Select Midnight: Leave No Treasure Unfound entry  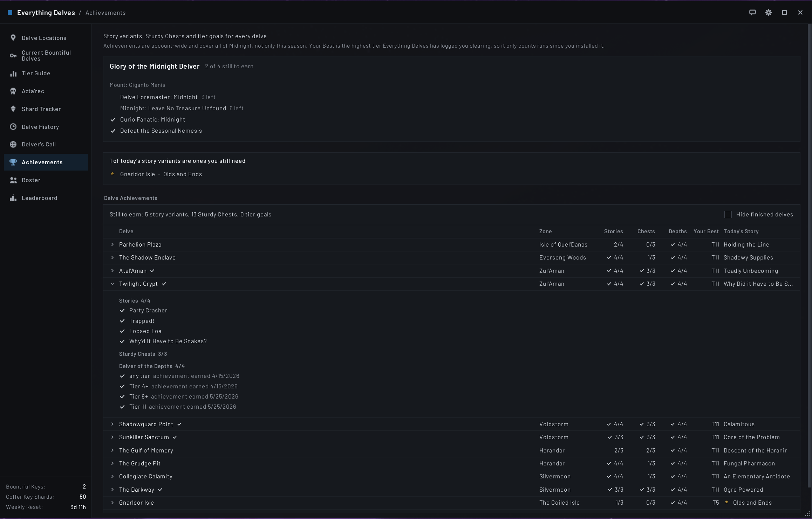pyautogui.click(x=173, y=108)
